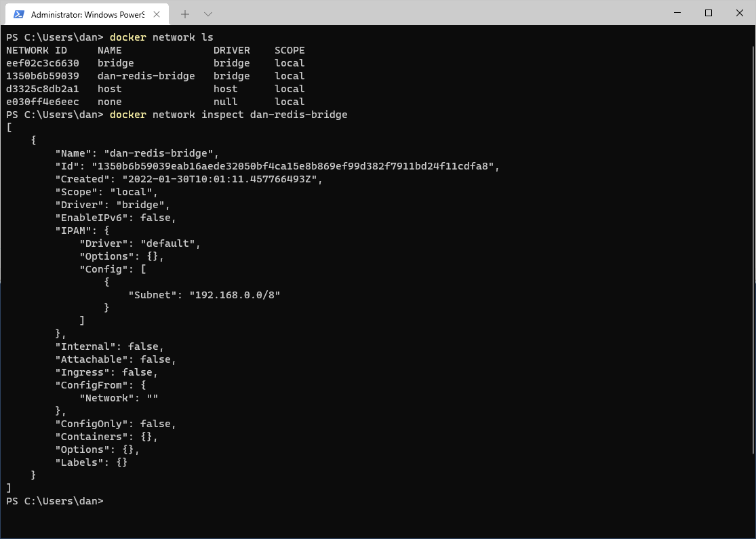Click the "ConfigOnly": false line
The height and width of the screenshot is (539, 756).
pos(116,424)
